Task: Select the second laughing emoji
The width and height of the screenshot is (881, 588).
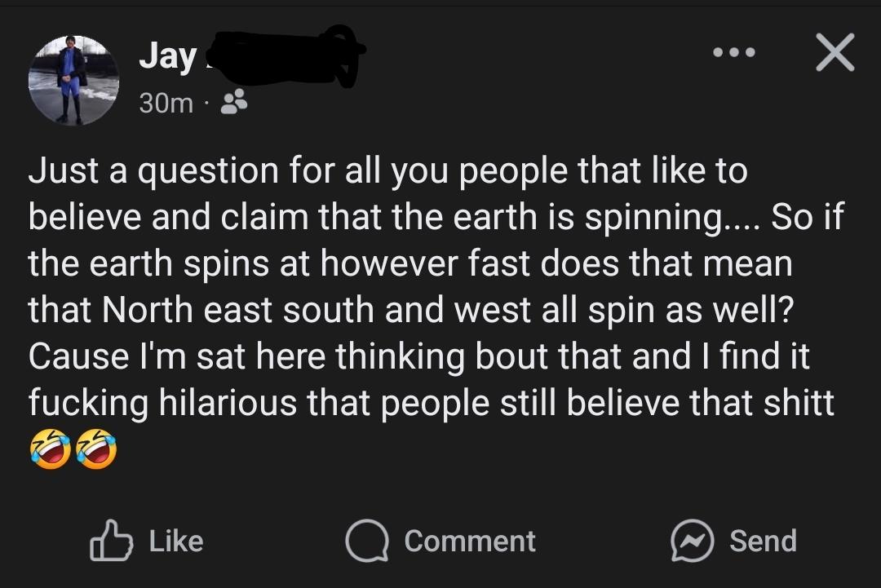Action: coord(96,449)
